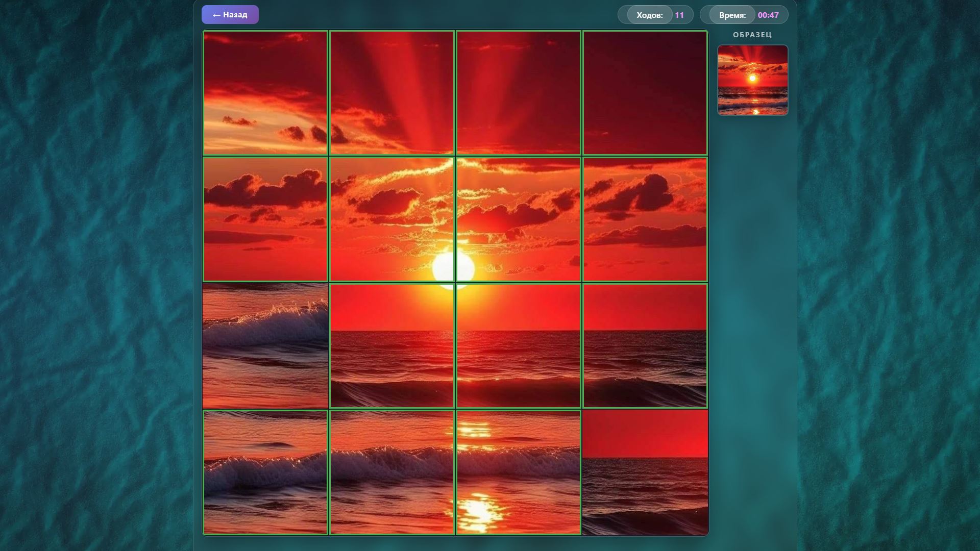The width and height of the screenshot is (980, 551).
Task: Select the misplaced horizon tile in the bottom row
Action: tap(645, 472)
